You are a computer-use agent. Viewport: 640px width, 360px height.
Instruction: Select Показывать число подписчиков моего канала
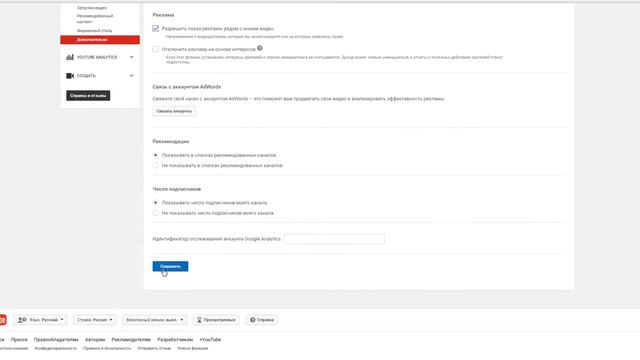click(x=156, y=202)
